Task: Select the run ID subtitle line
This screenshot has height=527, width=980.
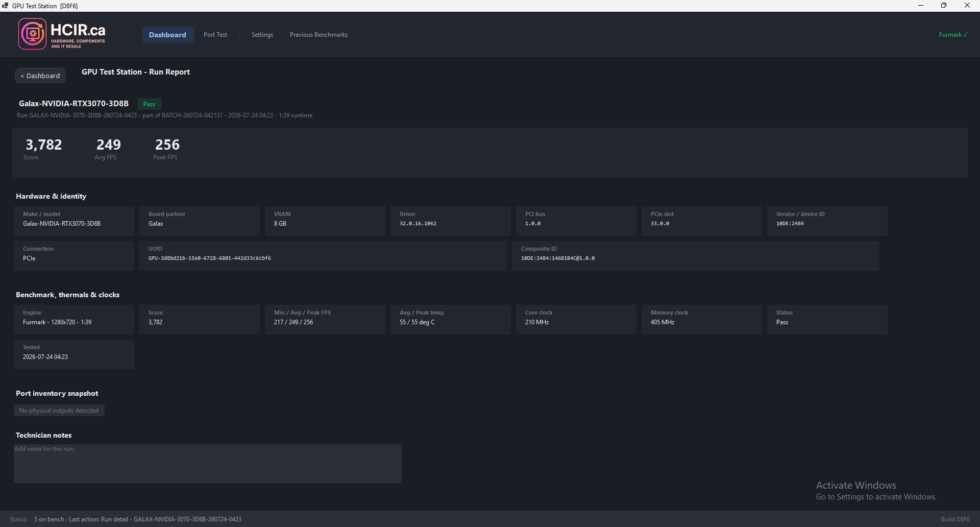Action: point(164,115)
